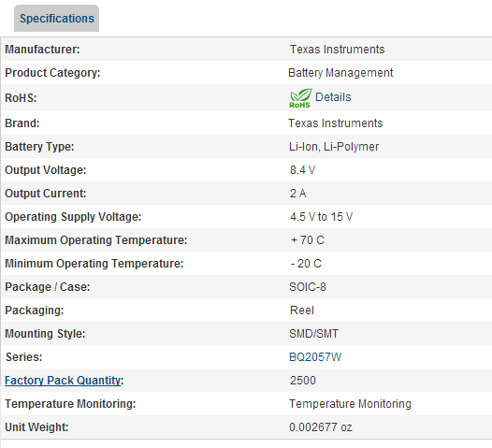The width and height of the screenshot is (492, 448).
Task: Click the SMD/SMT mounting style value
Action: [x=313, y=334]
